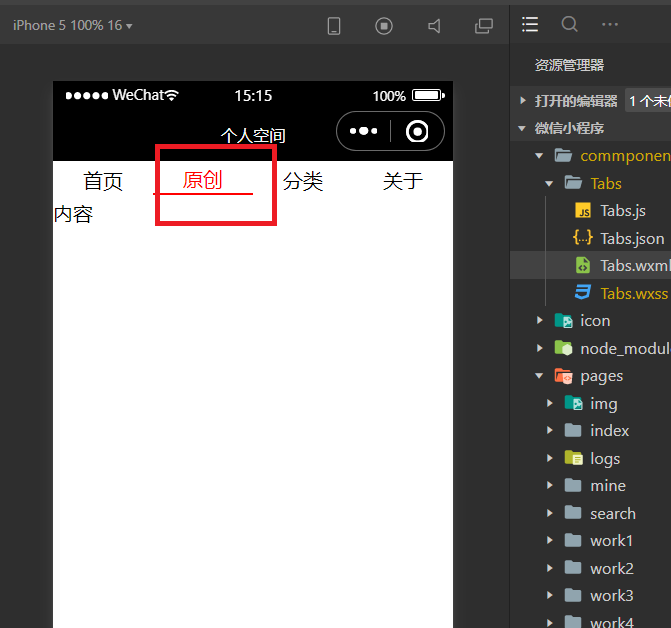Click the img folder icon
Image resolution: width=671 pixels, height=628 pixels.
coord(573,403)
